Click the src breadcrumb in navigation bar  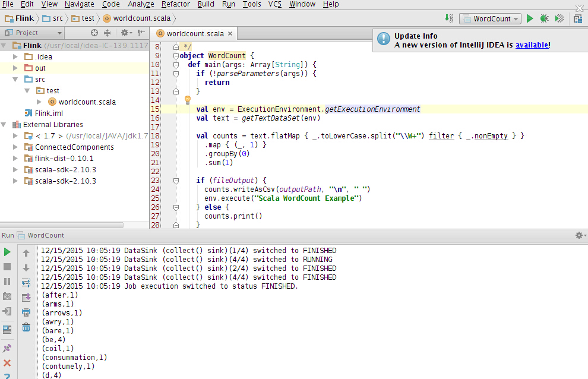57,18
